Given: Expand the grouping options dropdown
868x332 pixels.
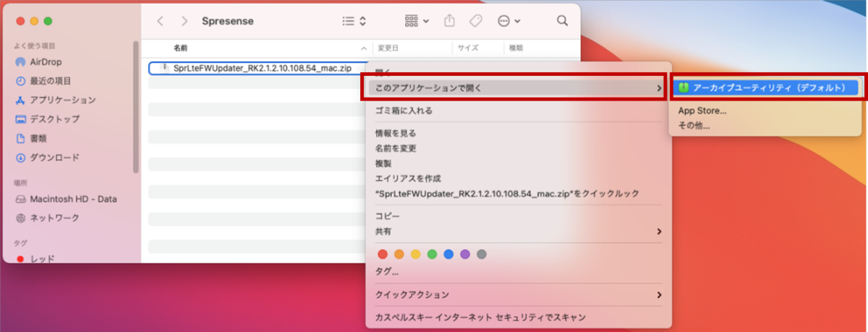Looking at the screenshot, I should coord(416,21).
